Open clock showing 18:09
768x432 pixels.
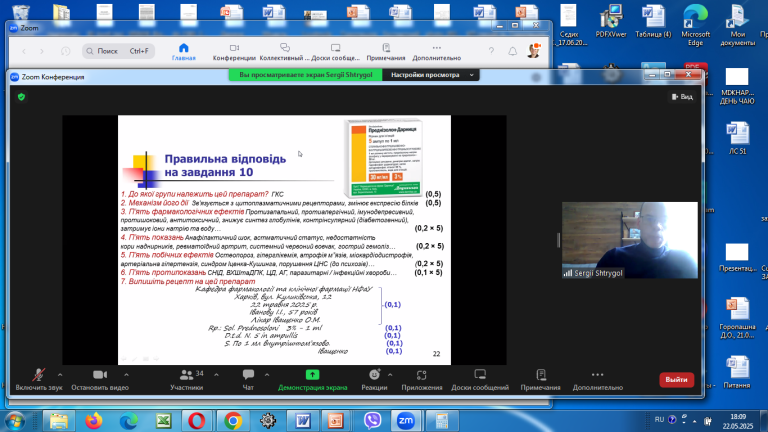[739, 421]
